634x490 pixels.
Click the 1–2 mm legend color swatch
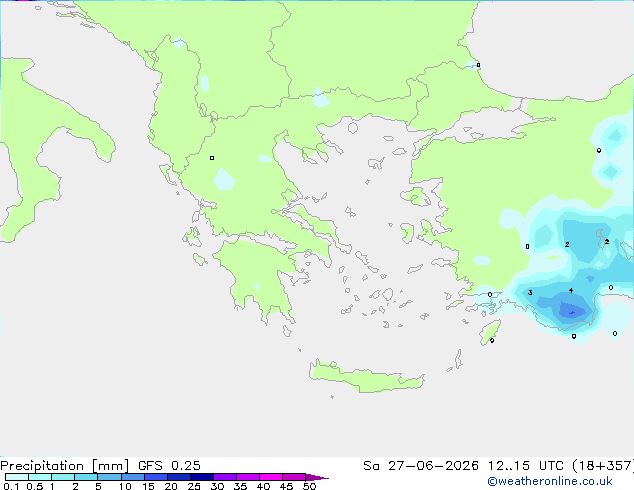[x=63, y=477]
